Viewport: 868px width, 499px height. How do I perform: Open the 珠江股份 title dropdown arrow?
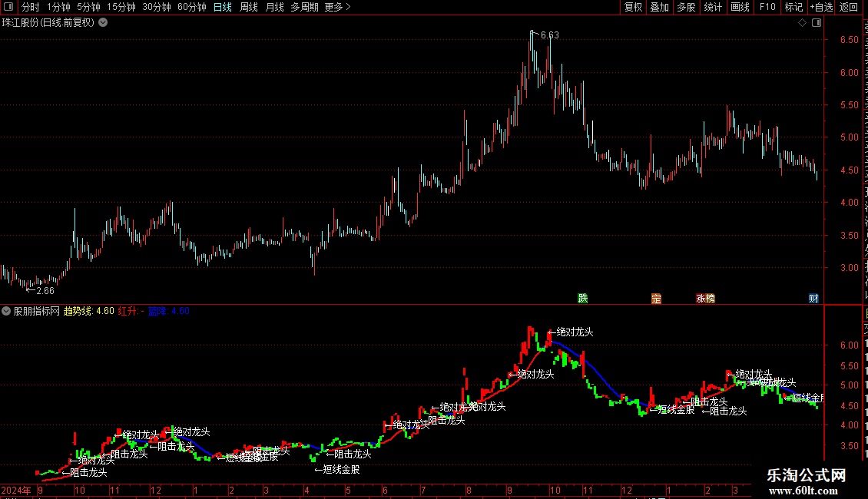103,23
